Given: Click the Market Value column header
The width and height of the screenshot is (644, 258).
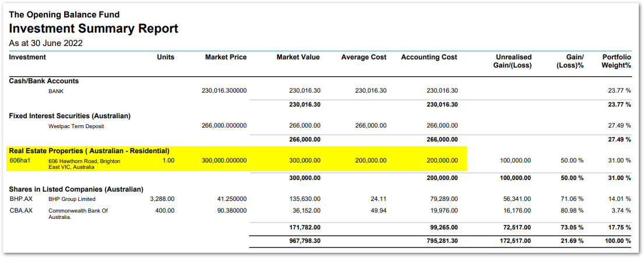Looking at the screenshot, I should [298, 58].
